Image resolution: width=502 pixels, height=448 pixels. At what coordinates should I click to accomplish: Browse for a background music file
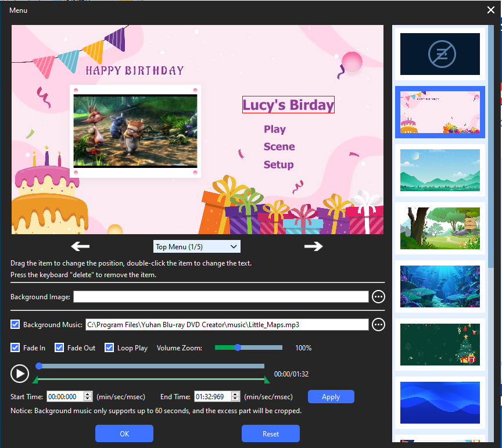(378, 324)
